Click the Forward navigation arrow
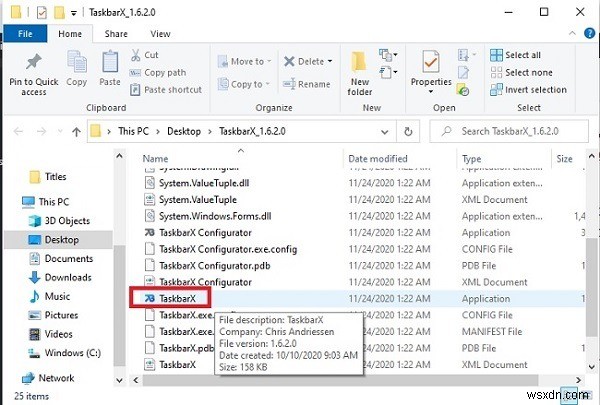The width and height of the screenshot is (600, 405). (x=41, y=132)
